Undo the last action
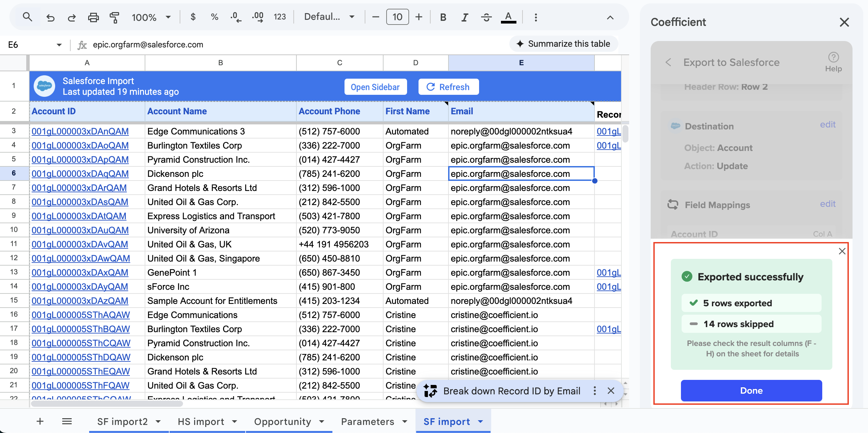868x433 pixels. click(x=50, y=17)
